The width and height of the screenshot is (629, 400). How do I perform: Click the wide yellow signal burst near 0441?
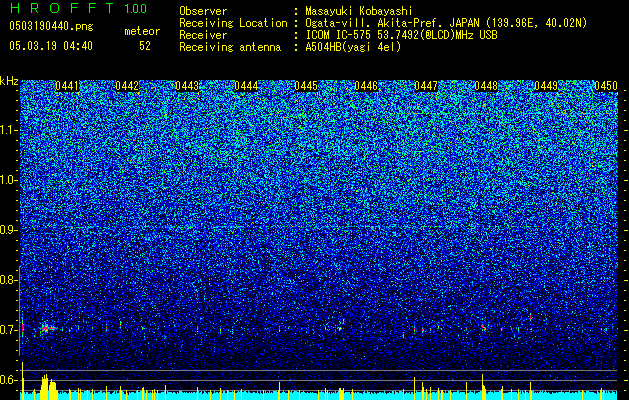tap(49, 387)
